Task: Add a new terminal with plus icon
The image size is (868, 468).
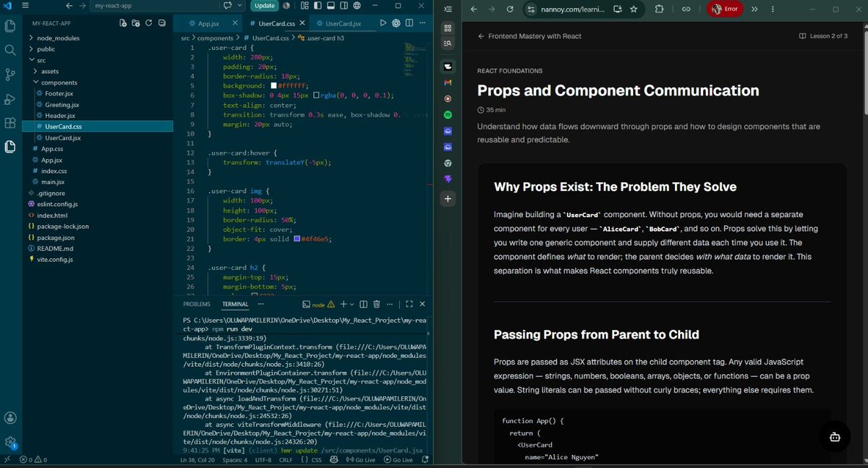Action: 343,305
